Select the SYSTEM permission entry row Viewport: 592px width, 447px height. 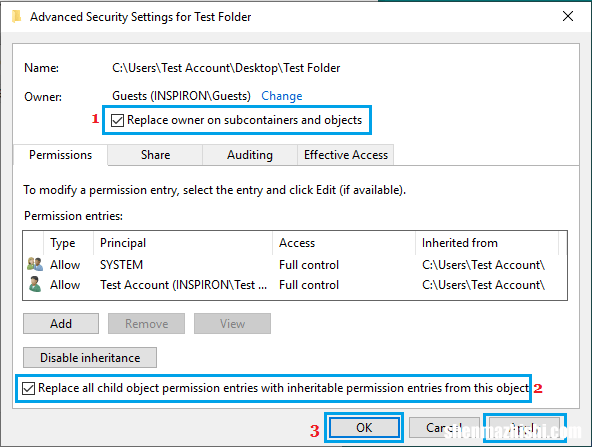(x=294, y=265)
